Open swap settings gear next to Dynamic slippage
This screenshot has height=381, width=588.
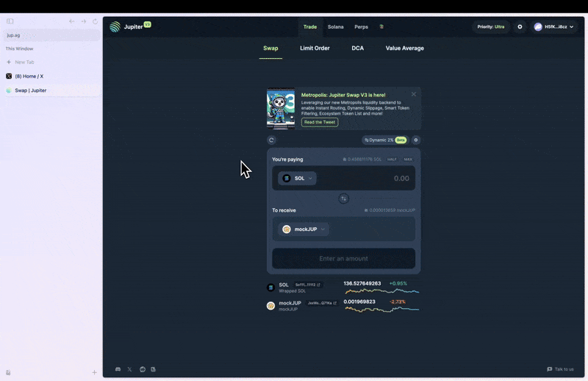click(415, 140)
